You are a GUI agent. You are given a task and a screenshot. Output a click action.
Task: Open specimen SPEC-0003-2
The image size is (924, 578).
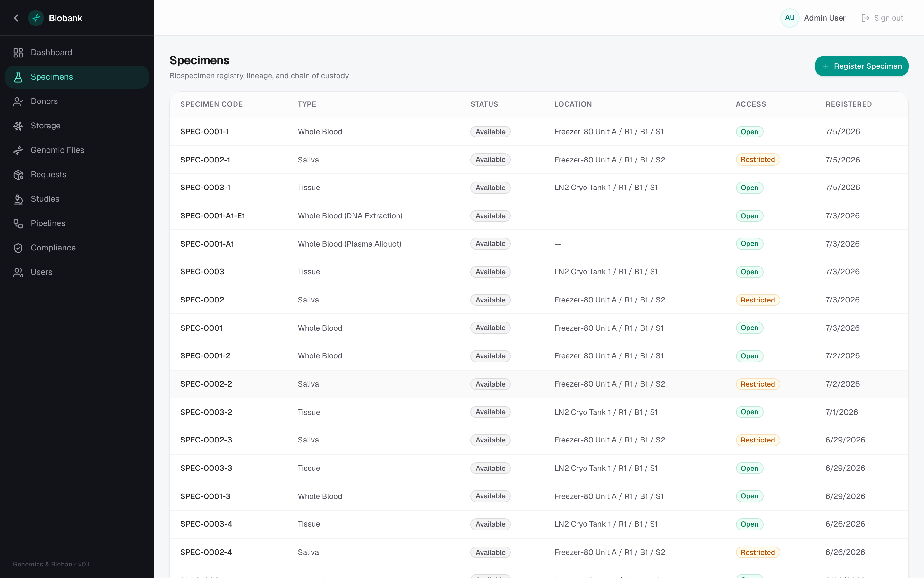point(206,412)
